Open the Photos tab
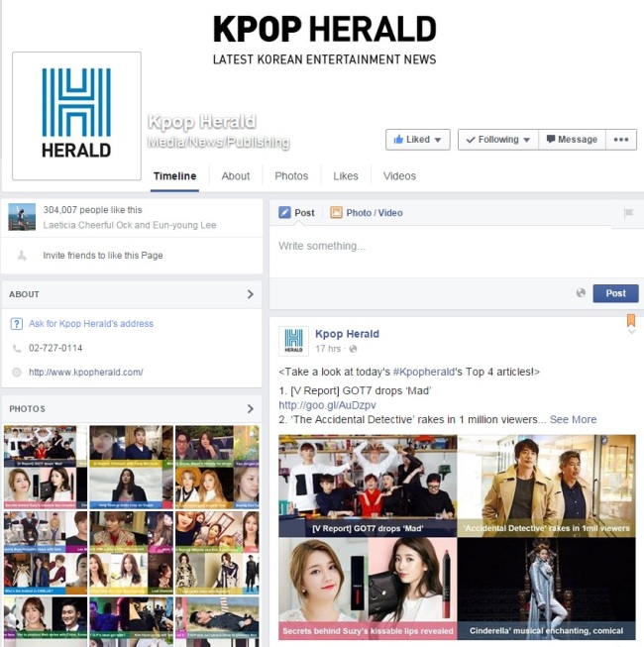This screenshot has width=644, height=647. pyautogui.click(x=291, y=176)
